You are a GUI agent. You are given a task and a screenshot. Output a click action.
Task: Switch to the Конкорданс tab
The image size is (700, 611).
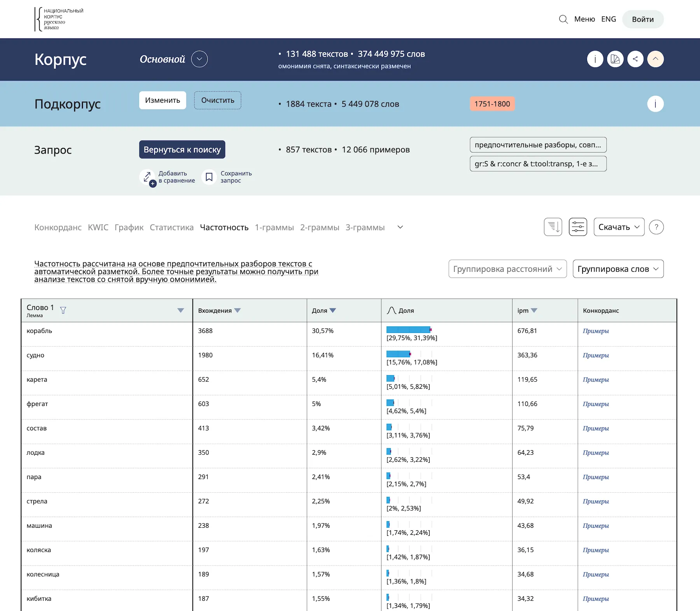point(58,227)
